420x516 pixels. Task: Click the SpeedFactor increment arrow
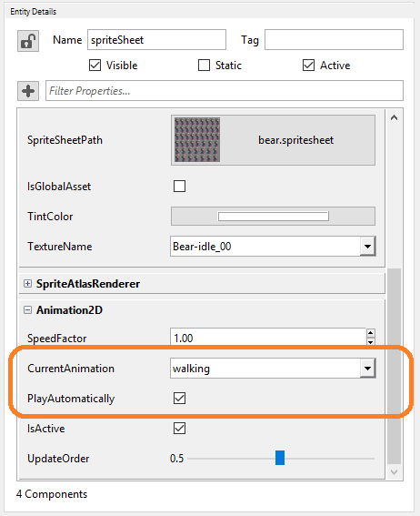click(x=370, y=333)
